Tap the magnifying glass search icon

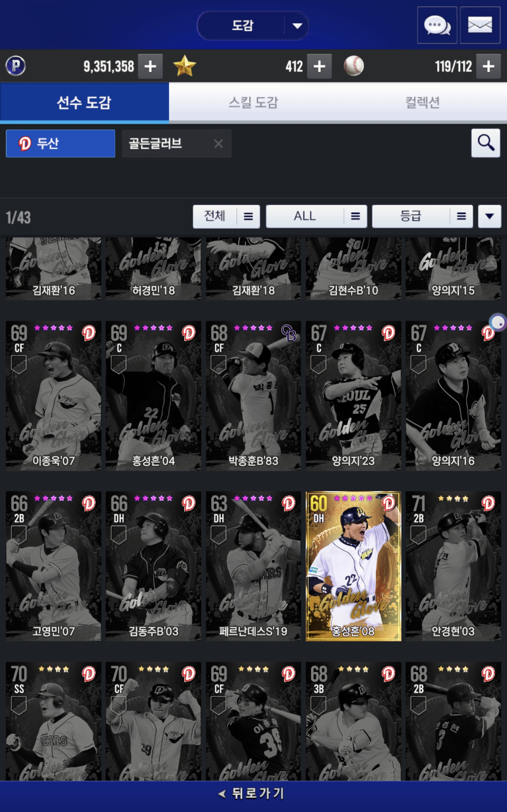[485, 143]
